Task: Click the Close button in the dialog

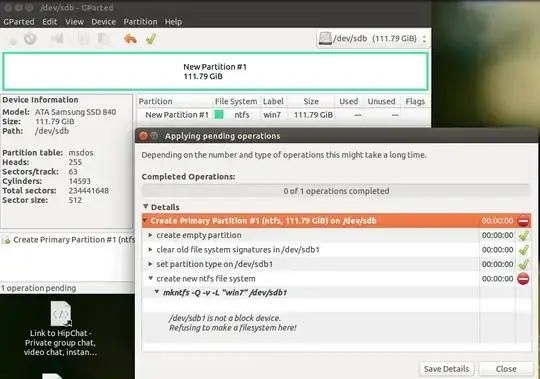Action: click(x=506, y=369)
